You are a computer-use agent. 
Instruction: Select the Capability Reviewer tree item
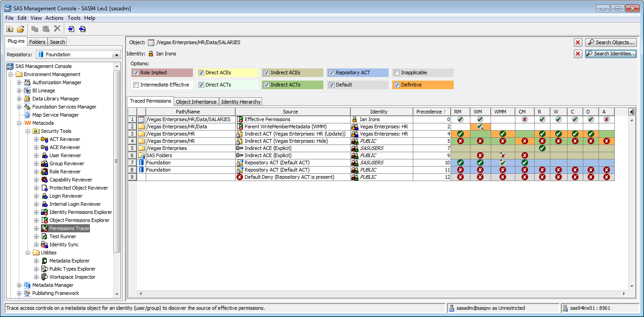[71, 180]
